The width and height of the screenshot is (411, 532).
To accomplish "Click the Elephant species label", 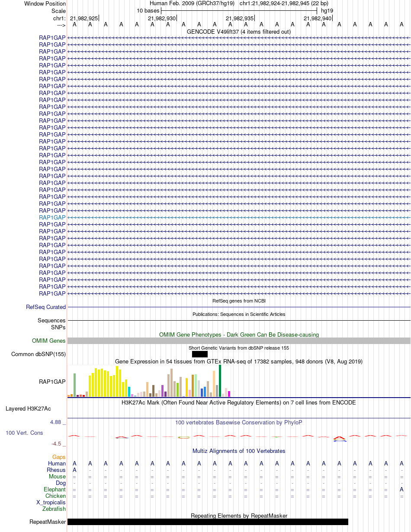I will [55, 489].
